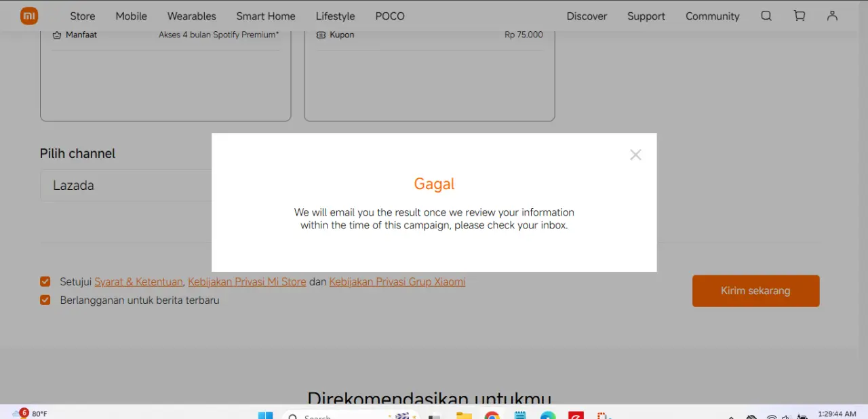Open Kebijakan Privasi Grup Xiaomi link

pos(397,282)
